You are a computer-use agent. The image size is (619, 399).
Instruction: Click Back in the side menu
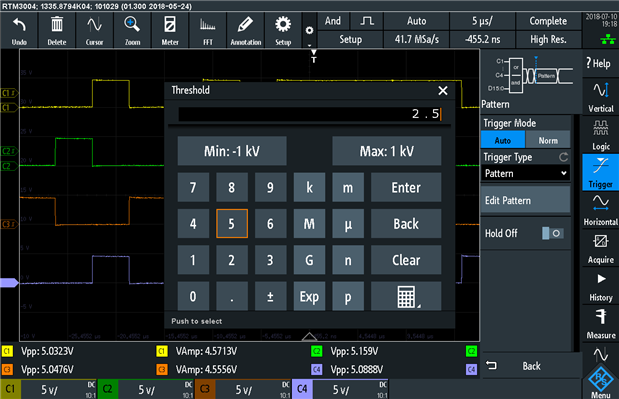(531, 366)
